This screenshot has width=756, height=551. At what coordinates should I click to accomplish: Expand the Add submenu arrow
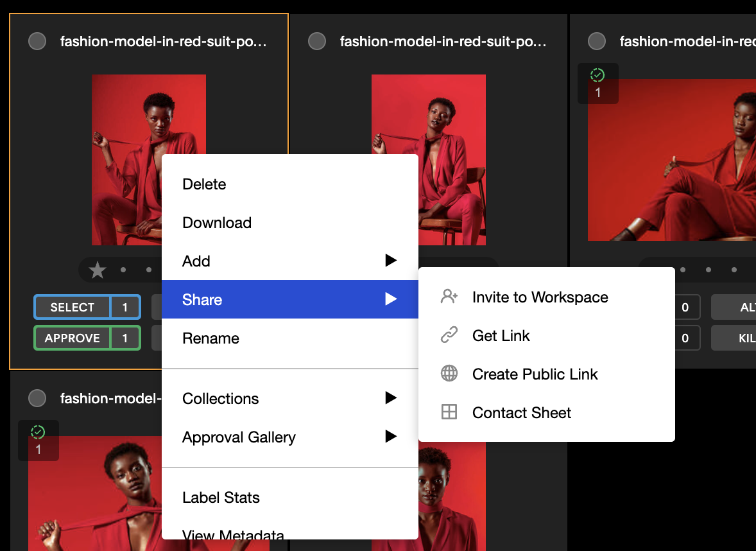391,261
